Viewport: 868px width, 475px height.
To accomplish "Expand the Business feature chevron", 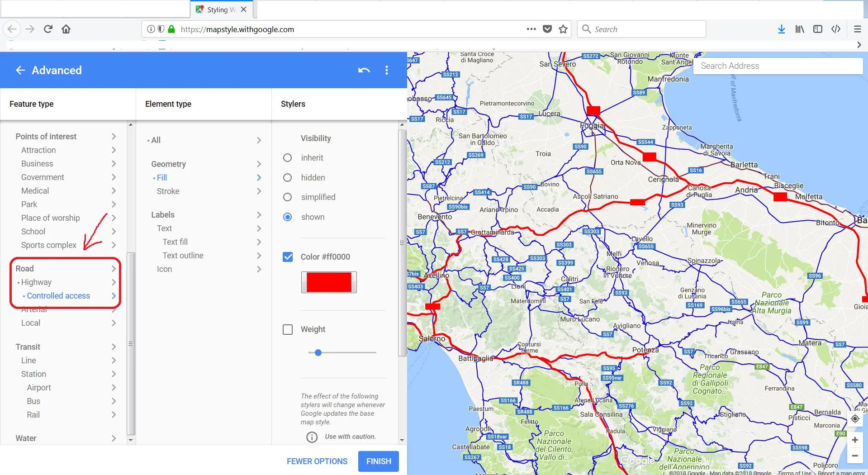I will tap(114, 164).
